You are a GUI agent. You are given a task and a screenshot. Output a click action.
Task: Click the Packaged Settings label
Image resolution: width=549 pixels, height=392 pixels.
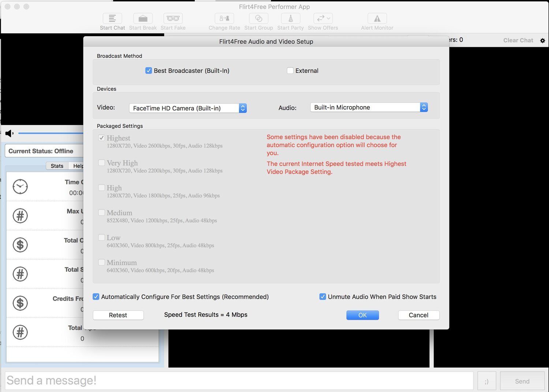tap(120, 126)
